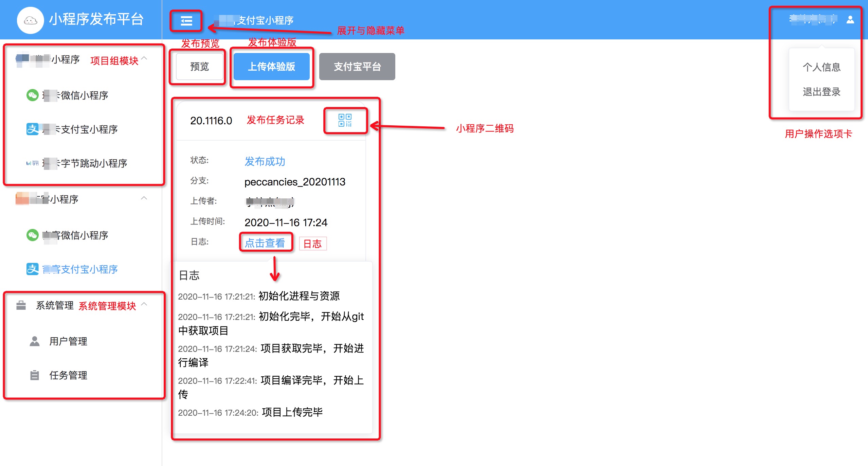Viewport: 868px width, 466px height.
Task: Click the user avatar icon top right
Action: tap(850, 20)
